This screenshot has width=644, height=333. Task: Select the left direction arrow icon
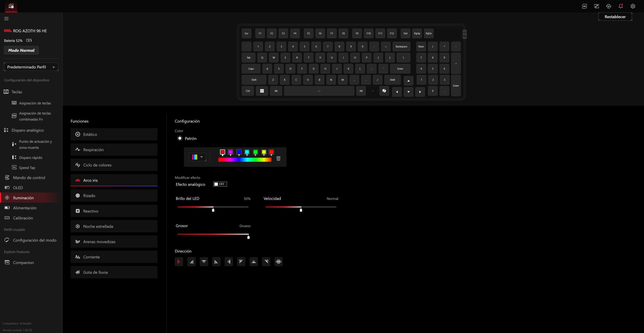click(229, 262)
